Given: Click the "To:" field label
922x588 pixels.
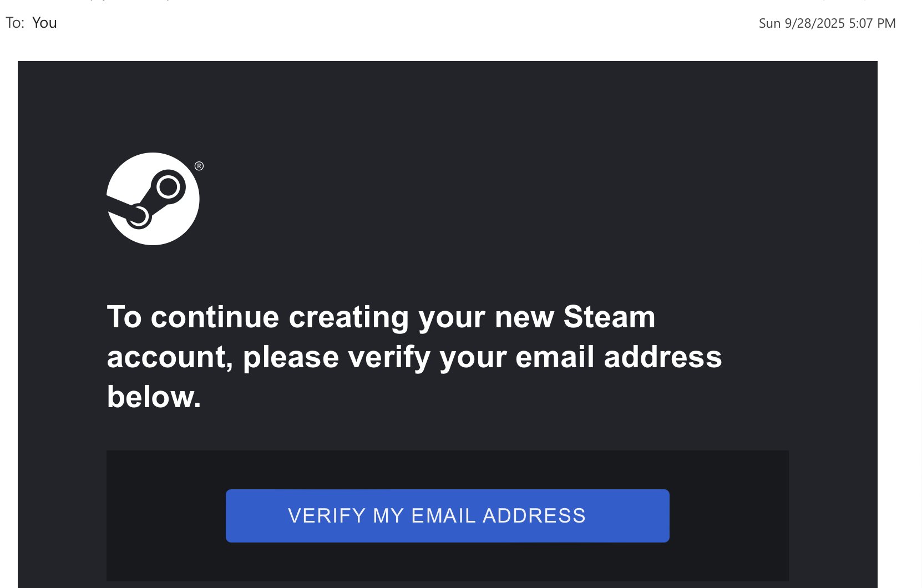Looking at the screenshot, I should [x=15, y=23].
